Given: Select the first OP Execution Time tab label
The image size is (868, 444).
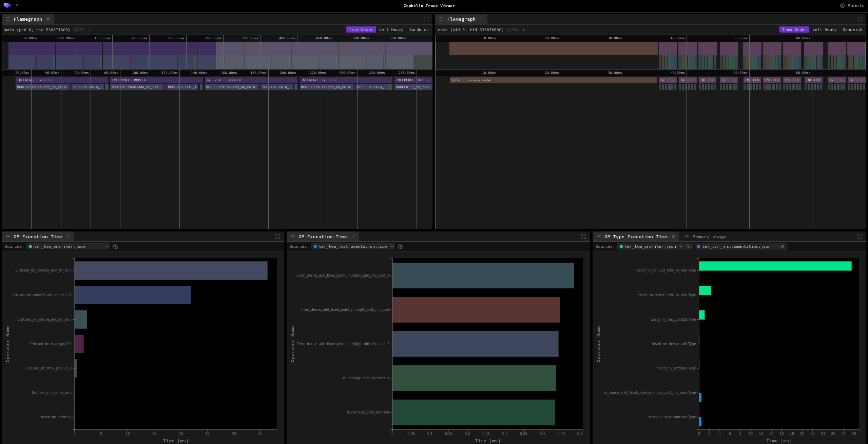Looking at the screenshot, I should (x=38, y=237).
